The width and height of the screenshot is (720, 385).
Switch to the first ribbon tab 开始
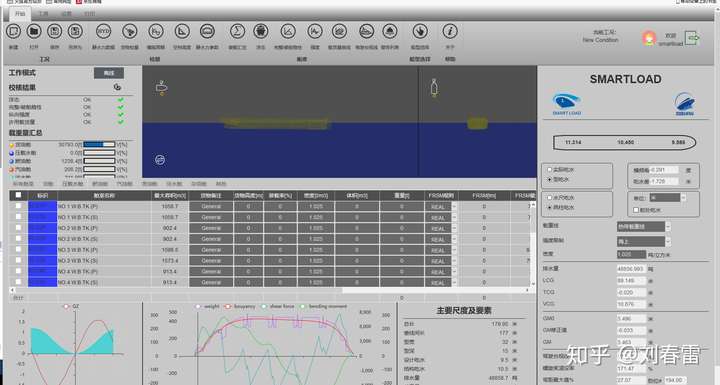click(x=20, y=14)
